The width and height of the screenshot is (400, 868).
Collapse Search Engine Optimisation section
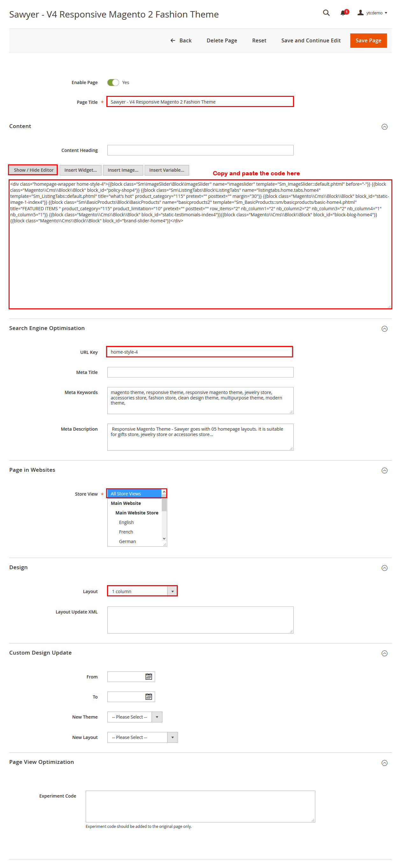coord(384,328)
